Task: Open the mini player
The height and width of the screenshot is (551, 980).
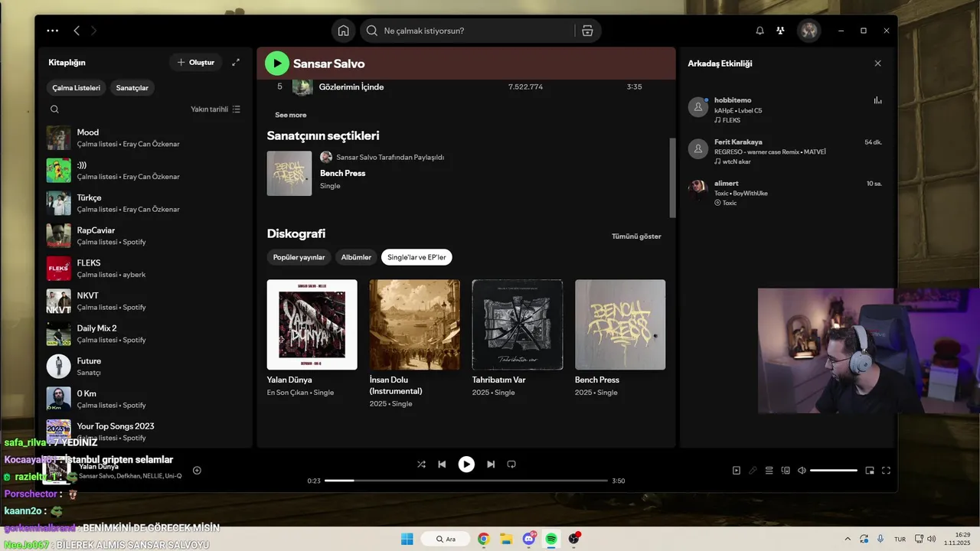Action: pyautogui.click(x=870, y=471)
